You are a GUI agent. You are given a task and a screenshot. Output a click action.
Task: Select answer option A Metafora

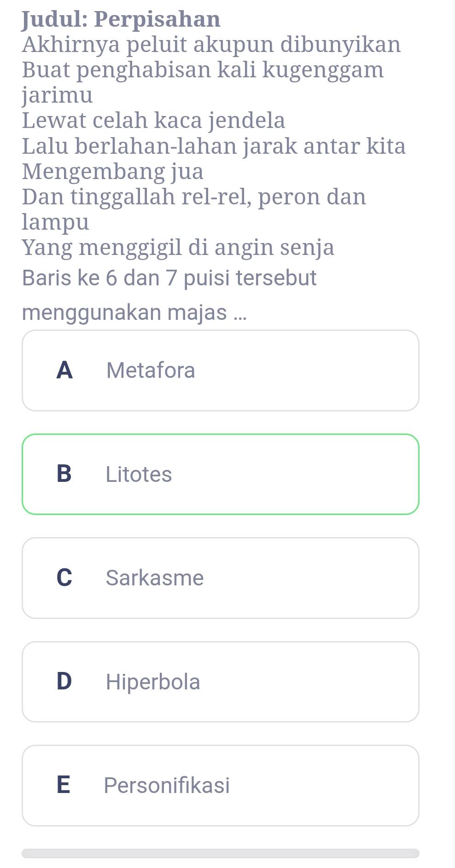[220, 370]
